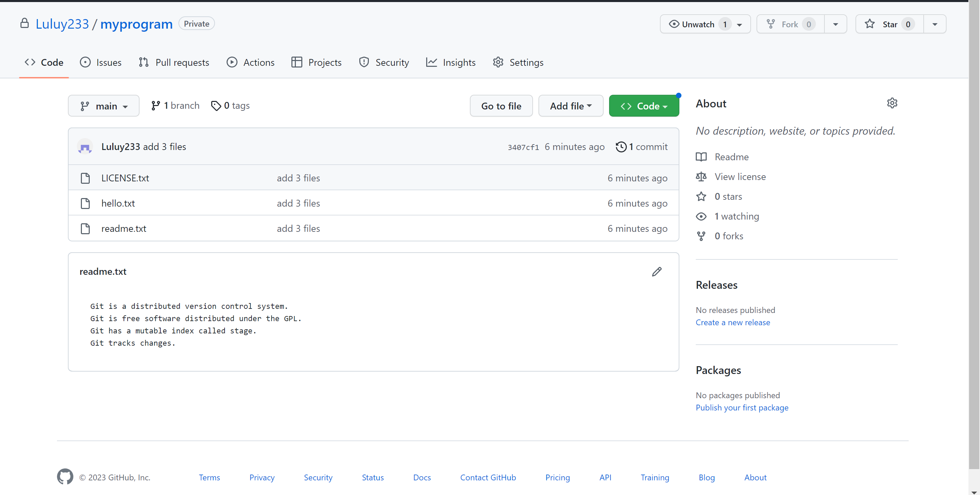Expand the green Code dropdown

[x=644, y=106]
